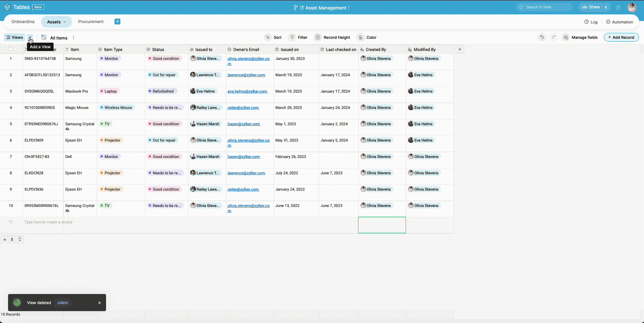Open the railey@zylker.com link in row 4

pyautogui.click(x=243, y=108)
